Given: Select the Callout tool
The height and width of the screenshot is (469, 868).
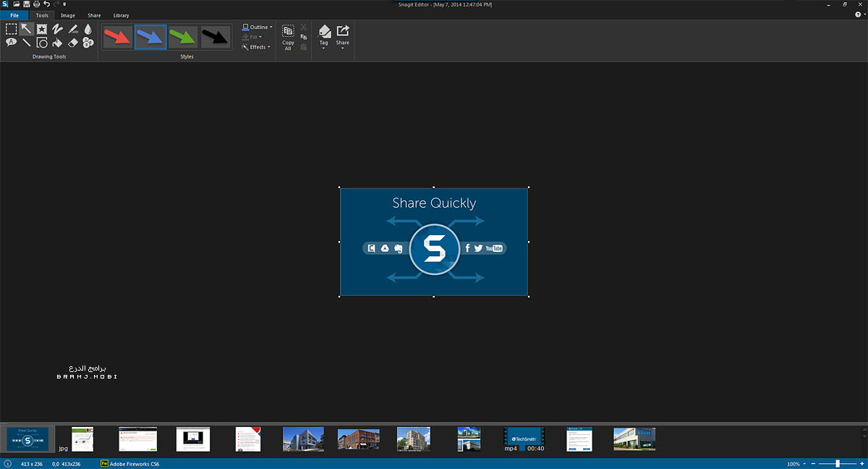Looking at the screenshot, I should (10, 42).
